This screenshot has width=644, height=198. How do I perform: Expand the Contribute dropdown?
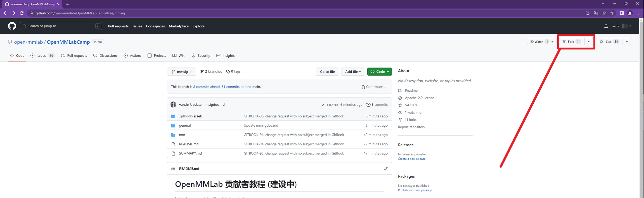(374, 87)
